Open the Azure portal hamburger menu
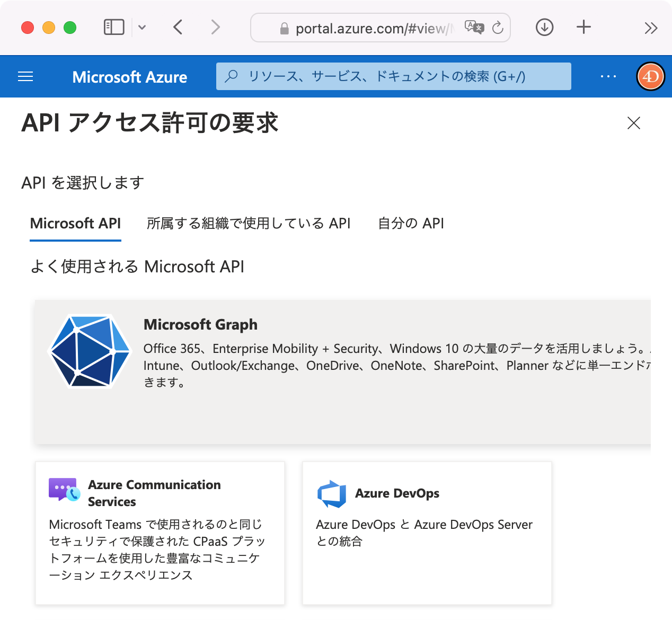This screenshot has width=672, height=620. [x=25, y=76]
